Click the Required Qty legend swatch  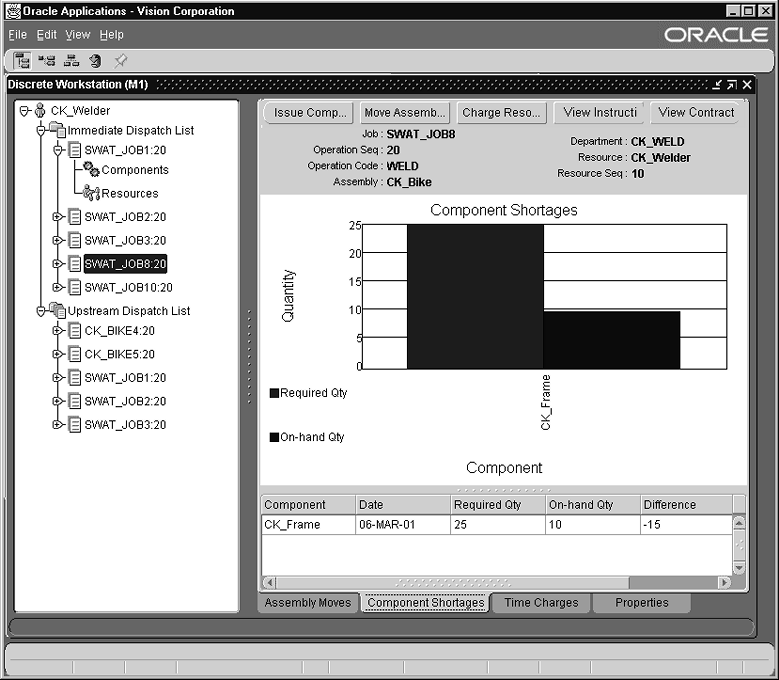[274, 393]
